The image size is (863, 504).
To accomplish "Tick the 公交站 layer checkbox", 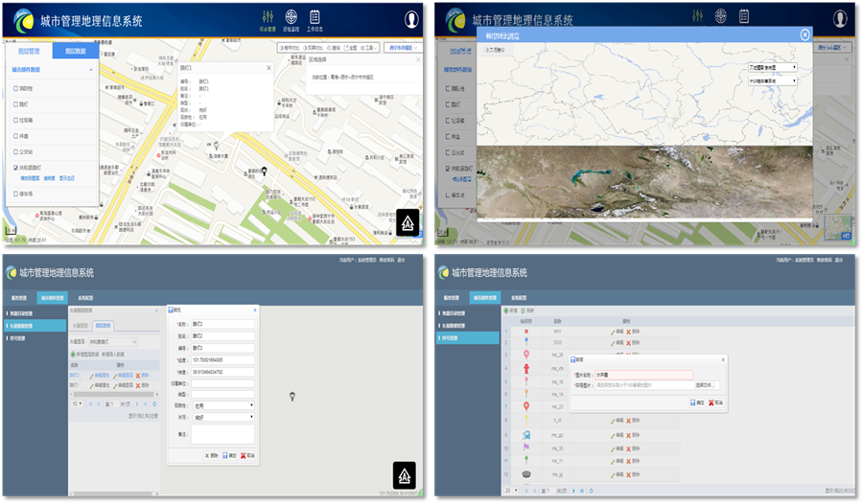I will coord(16,151).
